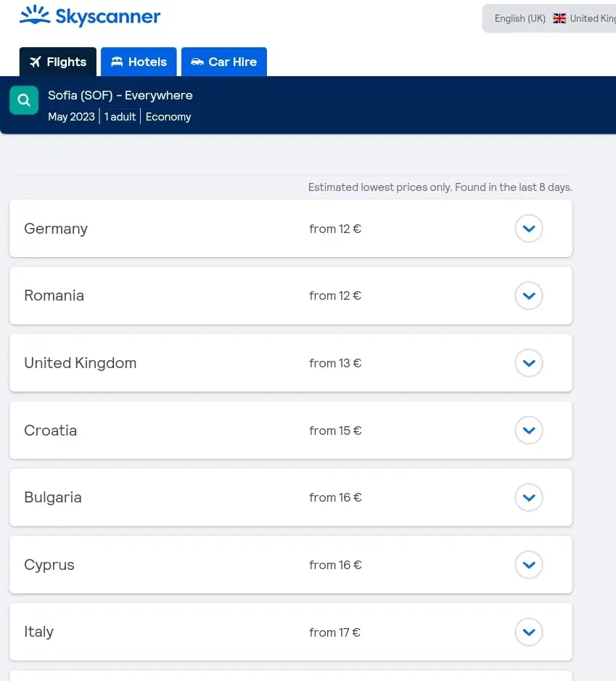616x681 pixels.
Task: Expand the Bulgaria destination row
Action: (x=528, y=497)
